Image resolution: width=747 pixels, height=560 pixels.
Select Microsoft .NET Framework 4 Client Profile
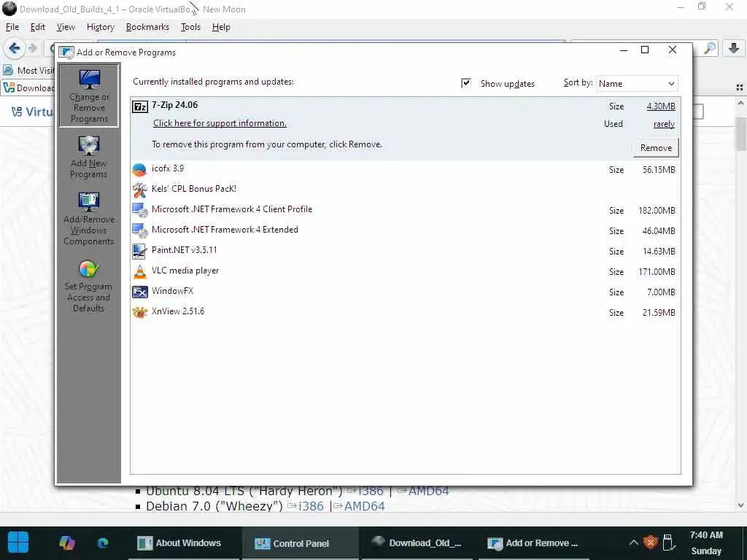tap(406, 210)
